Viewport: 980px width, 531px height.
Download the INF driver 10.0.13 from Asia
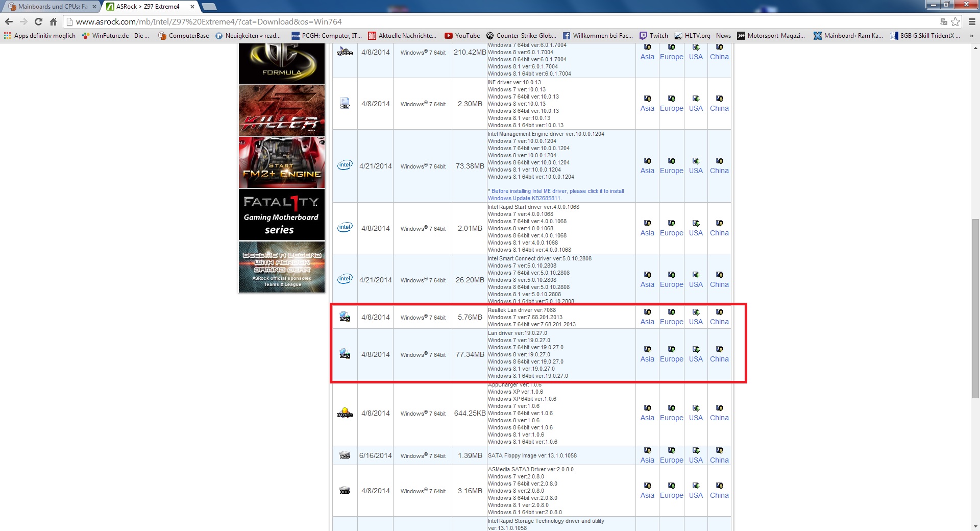[647, 108]
